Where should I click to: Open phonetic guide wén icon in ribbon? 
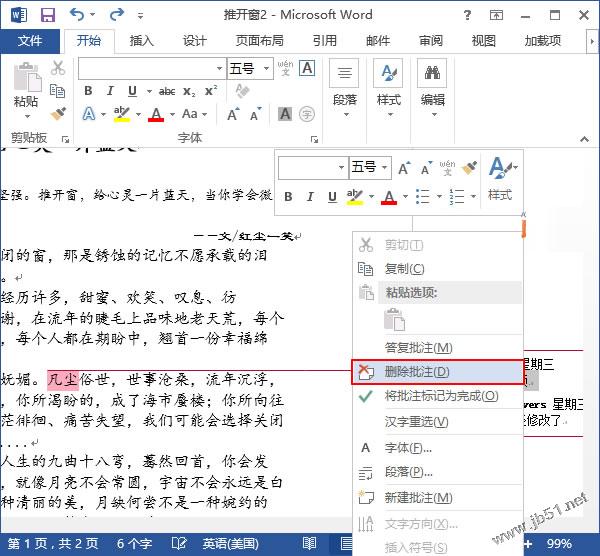pos(285,68)
